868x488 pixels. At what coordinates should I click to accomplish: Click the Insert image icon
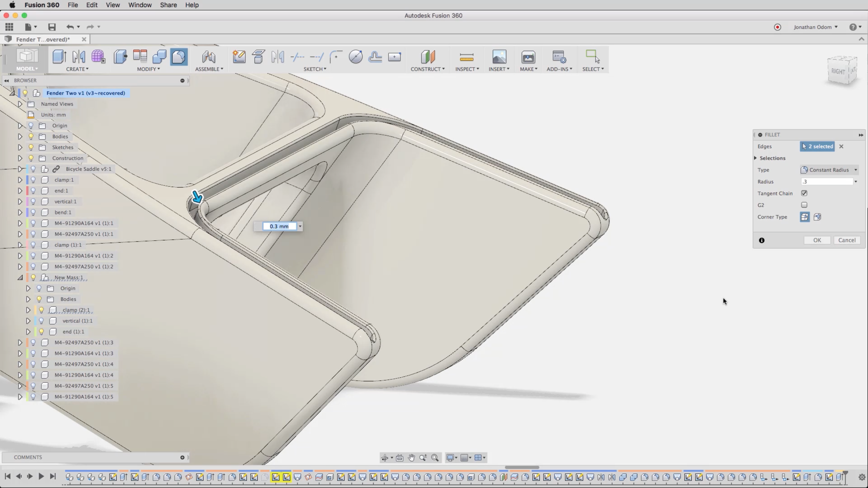[x=499, y=57]
